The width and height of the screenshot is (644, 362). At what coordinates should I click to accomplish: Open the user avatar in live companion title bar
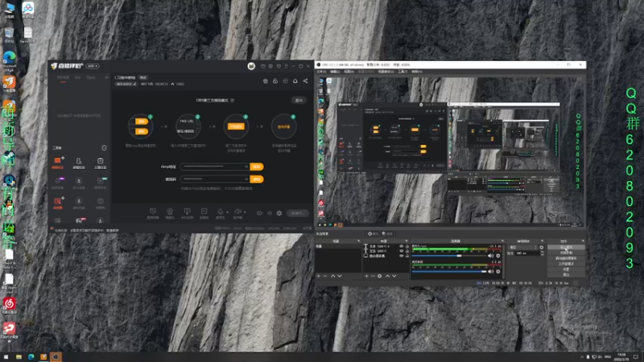click(251, 66)
